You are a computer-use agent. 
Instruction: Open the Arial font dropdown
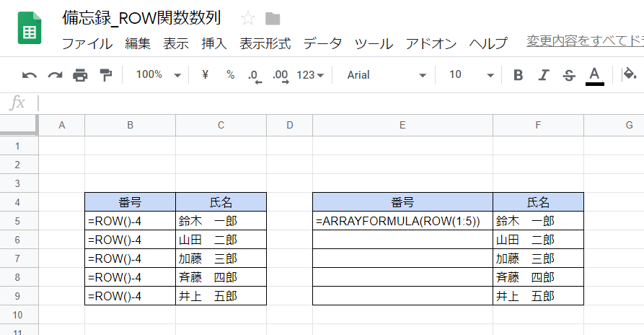[x=387, y=75]
